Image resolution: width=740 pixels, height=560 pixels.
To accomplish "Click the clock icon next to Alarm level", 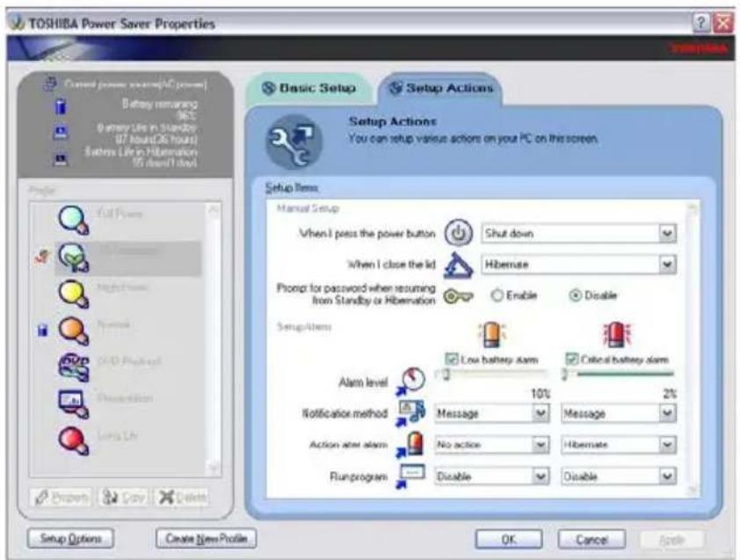I will [x=410, y=381].
